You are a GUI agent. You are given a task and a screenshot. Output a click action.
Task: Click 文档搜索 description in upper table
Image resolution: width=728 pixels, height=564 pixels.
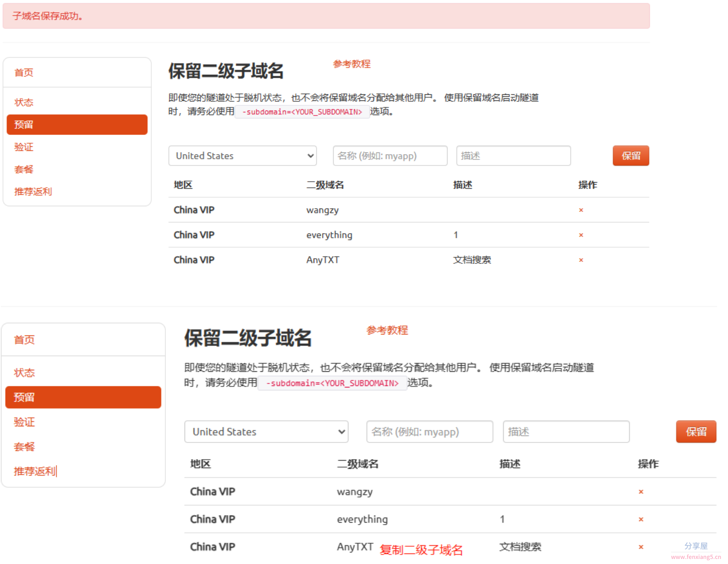point(472,260)
